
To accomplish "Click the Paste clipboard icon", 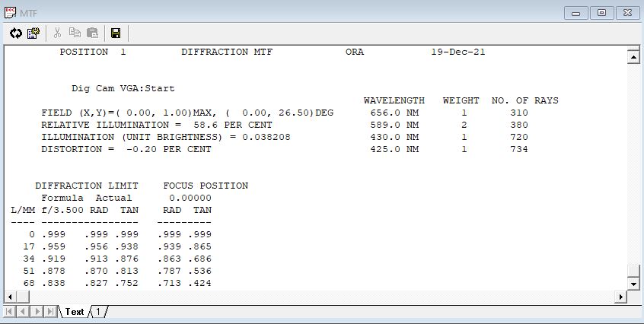I will [92, 33].
